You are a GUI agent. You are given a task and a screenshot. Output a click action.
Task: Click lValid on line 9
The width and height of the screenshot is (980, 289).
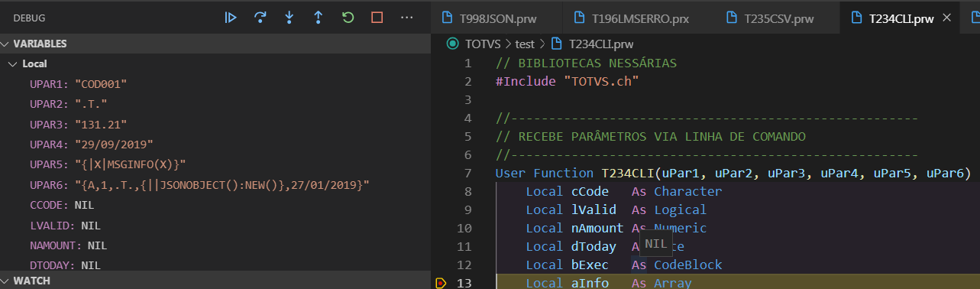pos(593,209)
